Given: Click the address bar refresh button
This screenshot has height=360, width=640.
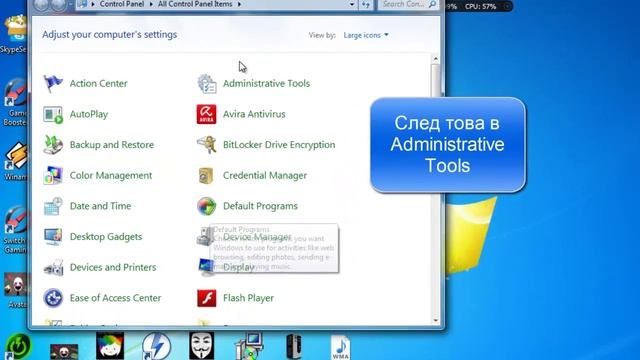Looking at the screenshot, I should (366, 4).
